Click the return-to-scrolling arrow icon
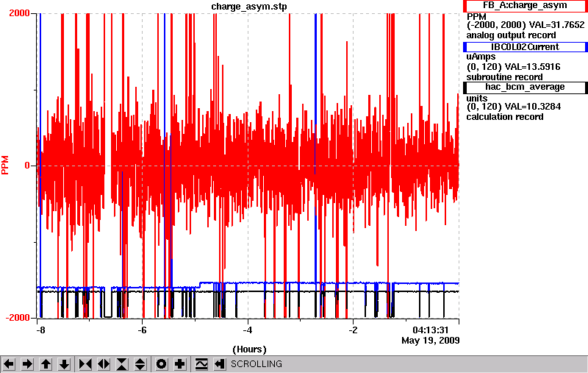The height and width of the screenshot is (373, 588). (x=220, y=364)
